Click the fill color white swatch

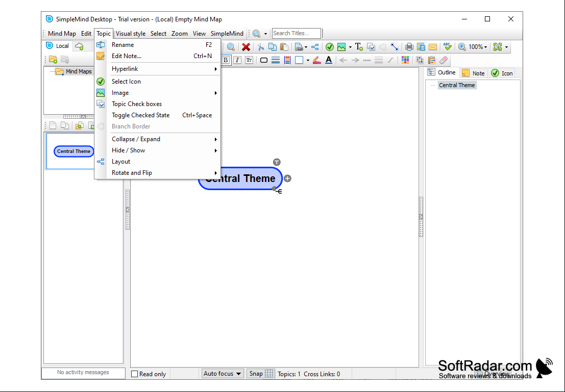(299, 60)
